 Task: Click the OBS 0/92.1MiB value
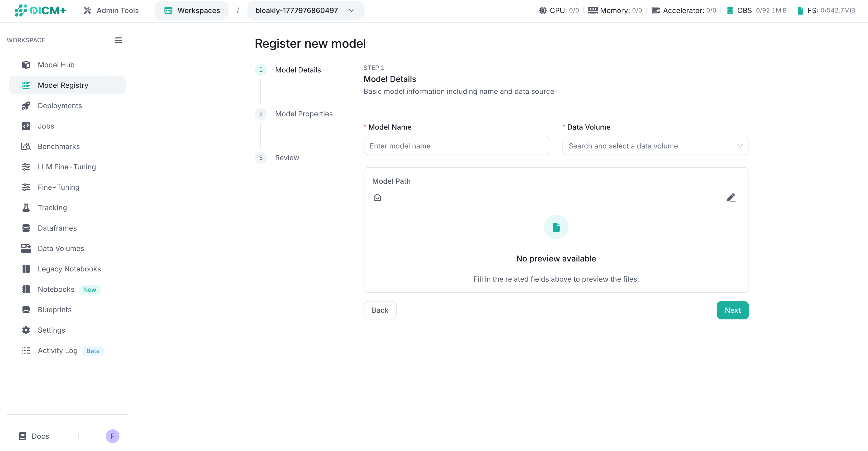[x=771, y=10]
